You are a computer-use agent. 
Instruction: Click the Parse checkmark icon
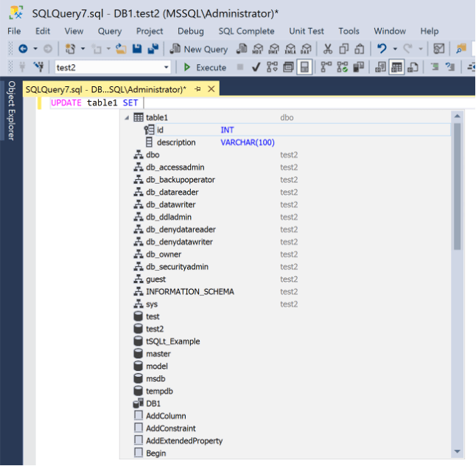pos(256,67)
